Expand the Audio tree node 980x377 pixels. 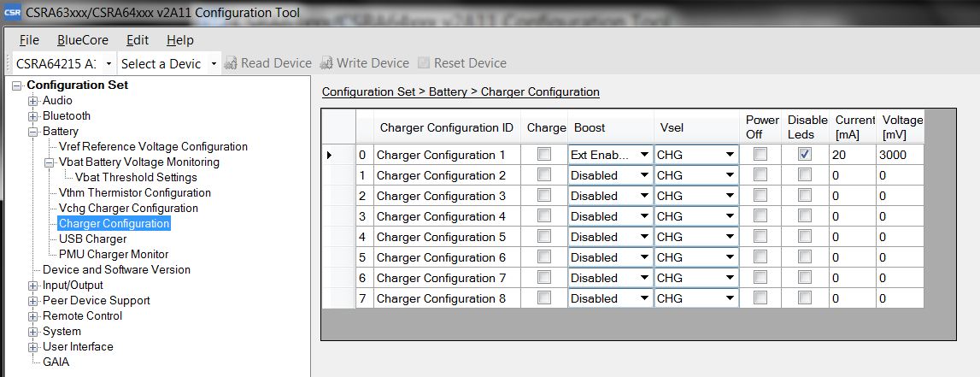(x=33, y=101)
